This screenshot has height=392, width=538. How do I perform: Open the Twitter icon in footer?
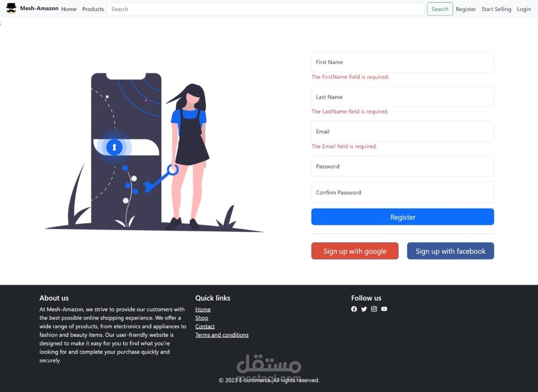click(364, 309)
